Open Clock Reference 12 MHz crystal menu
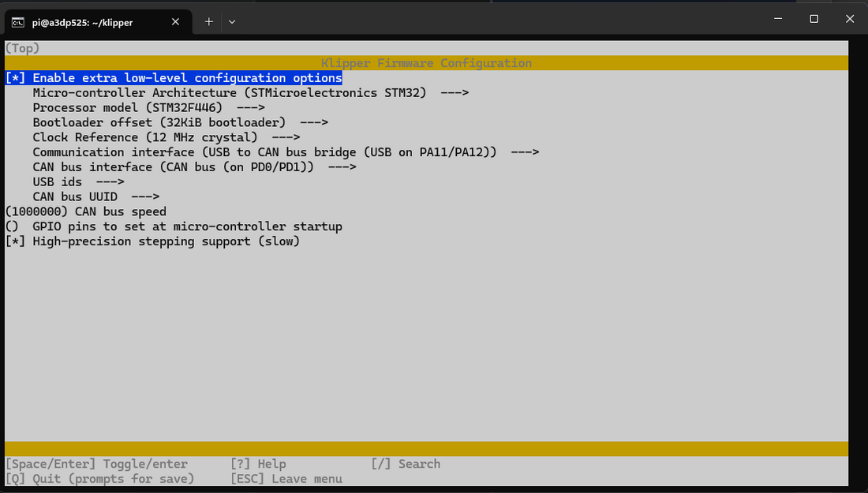 click(166, 137)
